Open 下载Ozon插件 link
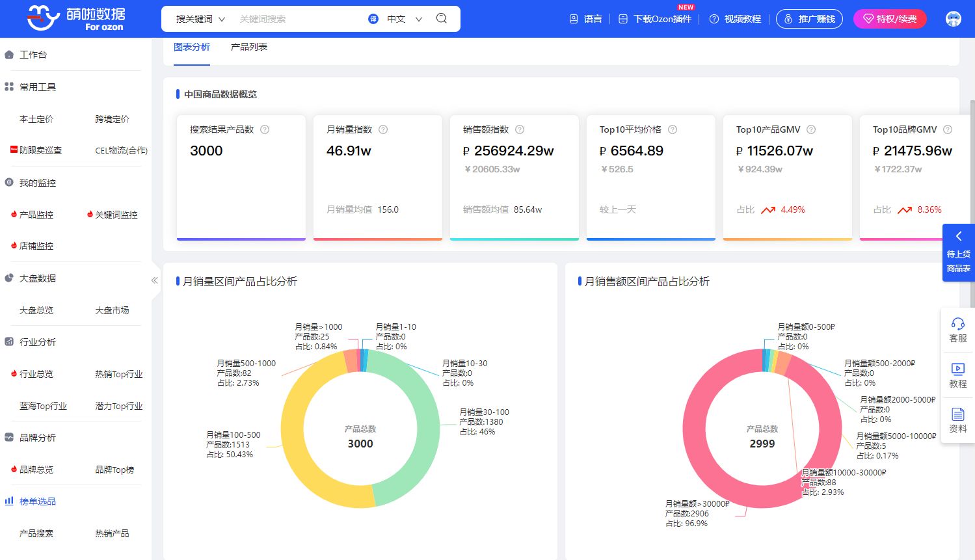This screenshot has width=975, height=560. point(655,19)
